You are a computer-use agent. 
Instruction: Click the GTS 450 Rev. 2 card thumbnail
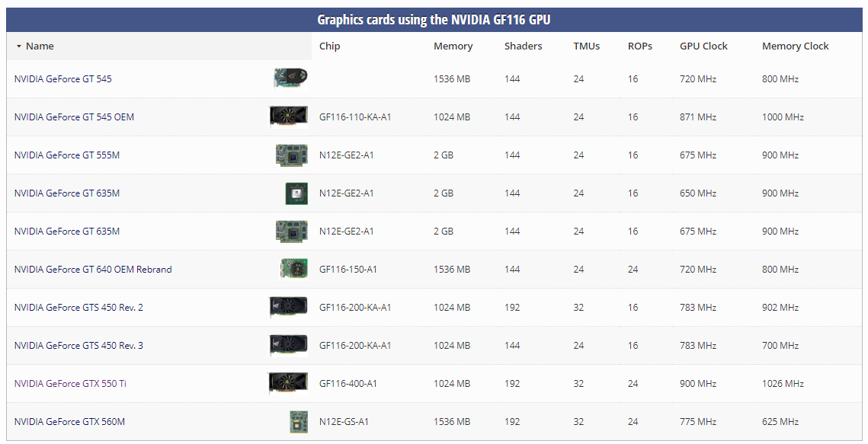pos(288,307)
